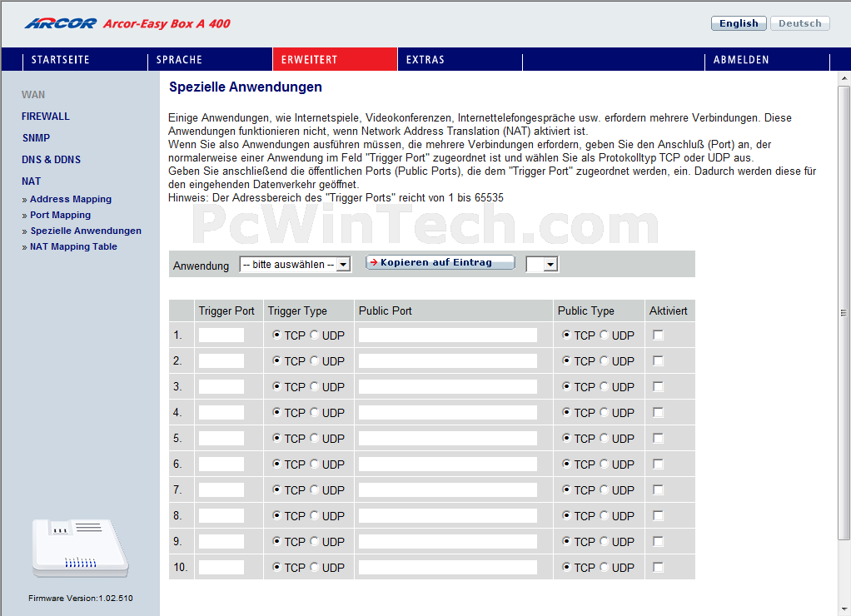
Task: Open the WAN menu section
Action: 33,94
